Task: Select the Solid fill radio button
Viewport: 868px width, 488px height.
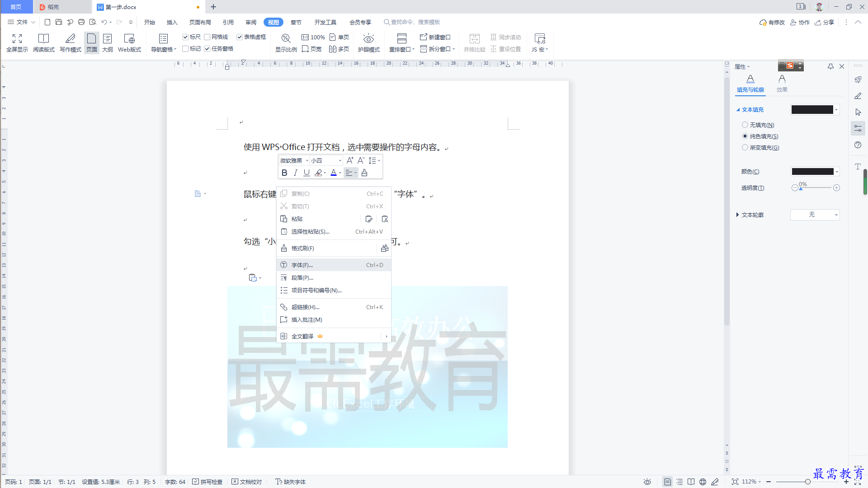Action: (745, 136)
